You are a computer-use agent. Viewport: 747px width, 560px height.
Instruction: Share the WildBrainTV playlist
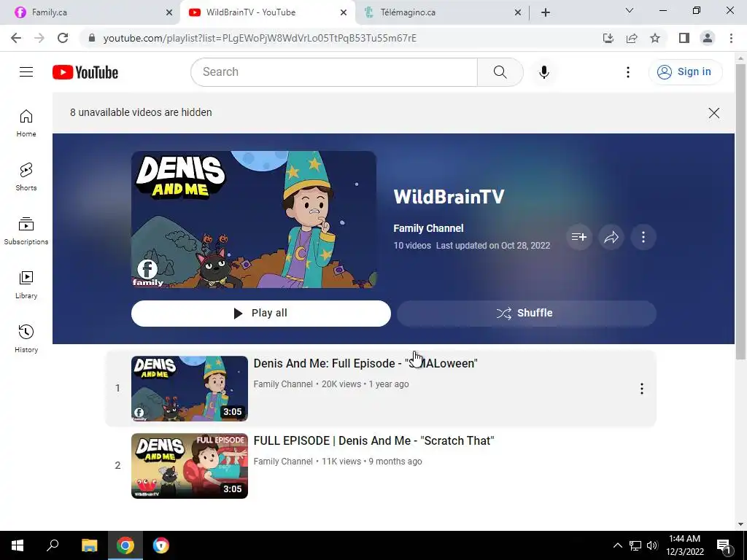[x=611, y=237]
